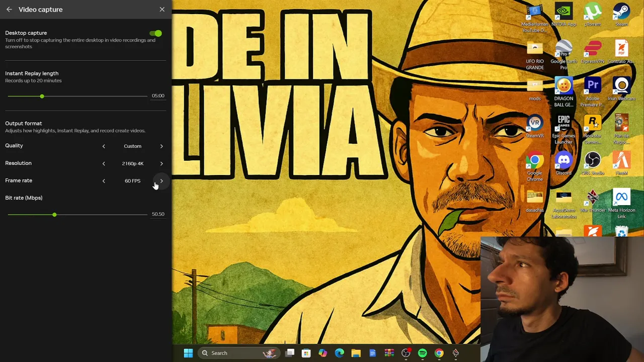Click the 2160p 4K resolution value

[x=133, y=163]
